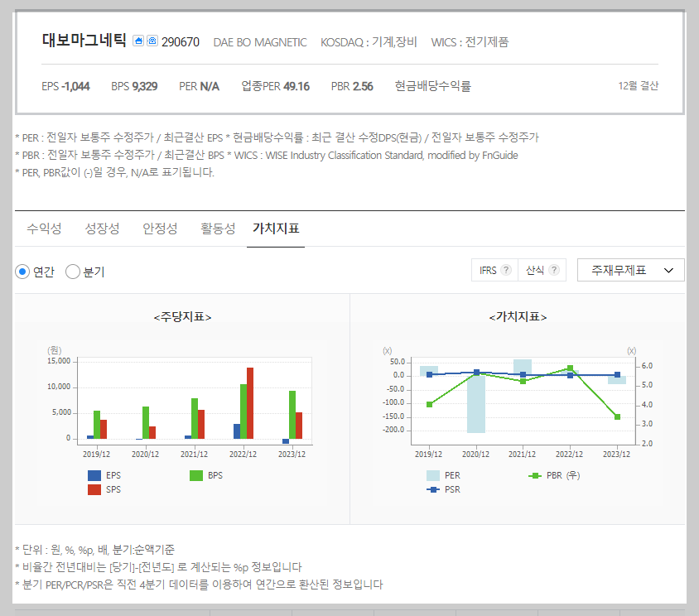Click the 현금배당수익률 label
This screenshot has width=699, height=616.
[433, 86]
